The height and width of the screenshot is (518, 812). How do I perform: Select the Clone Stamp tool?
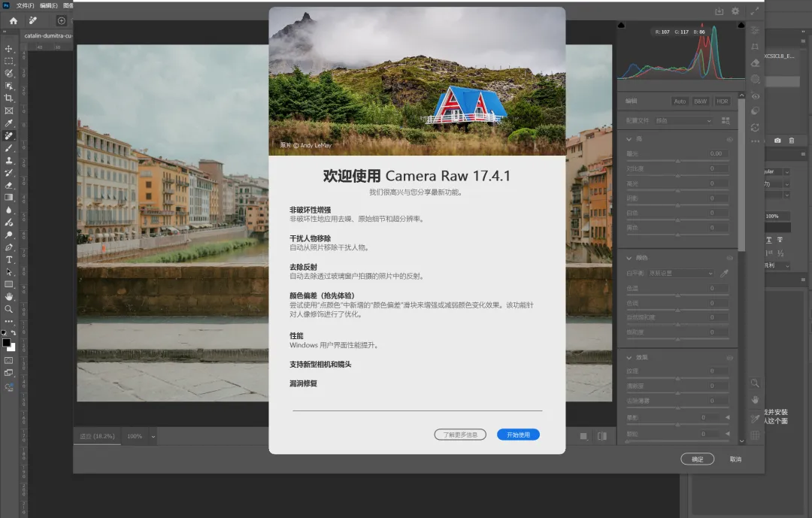9,161
